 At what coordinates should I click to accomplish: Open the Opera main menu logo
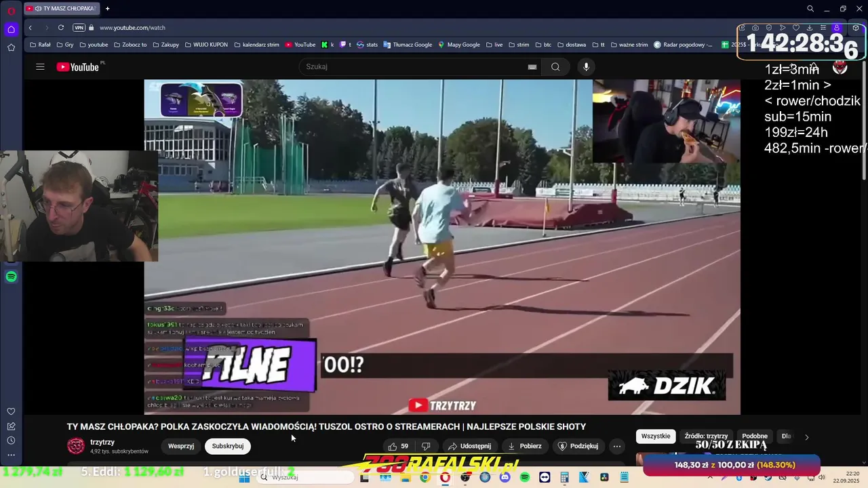(x=11, y=11)
